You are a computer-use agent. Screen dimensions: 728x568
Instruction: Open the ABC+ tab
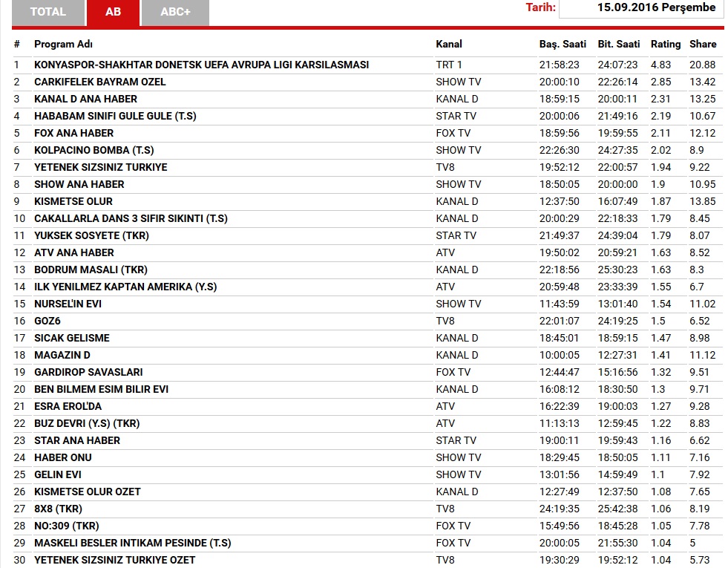(174, 12)
